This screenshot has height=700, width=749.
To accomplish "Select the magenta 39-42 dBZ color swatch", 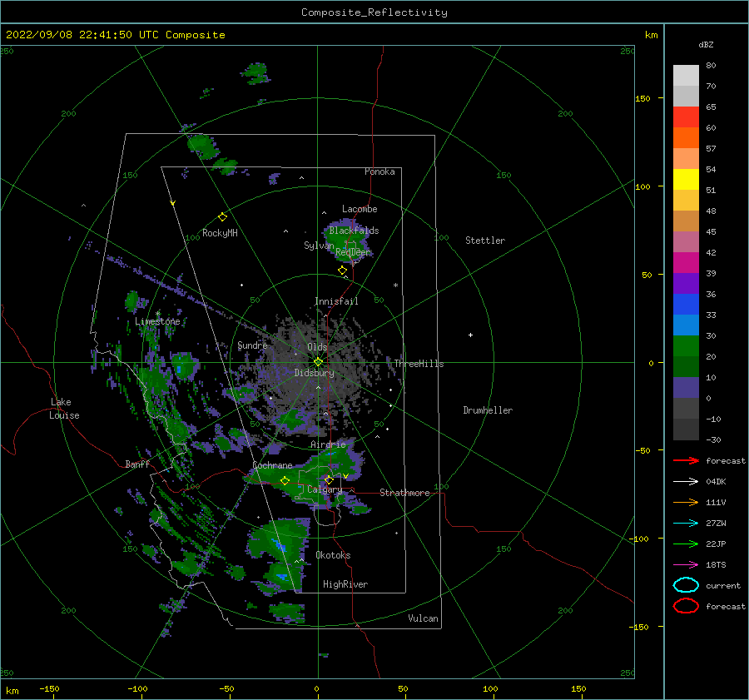I will coord(686,263).
